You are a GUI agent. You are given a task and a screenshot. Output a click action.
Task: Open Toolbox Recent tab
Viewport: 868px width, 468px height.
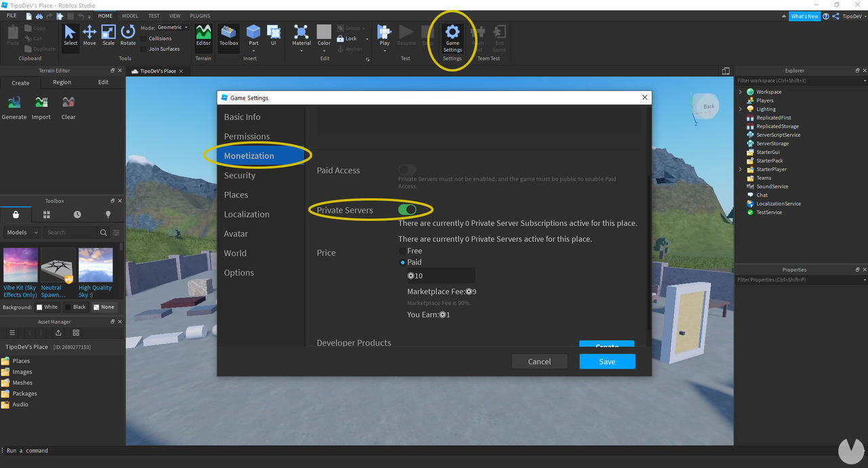coord(77,214)
